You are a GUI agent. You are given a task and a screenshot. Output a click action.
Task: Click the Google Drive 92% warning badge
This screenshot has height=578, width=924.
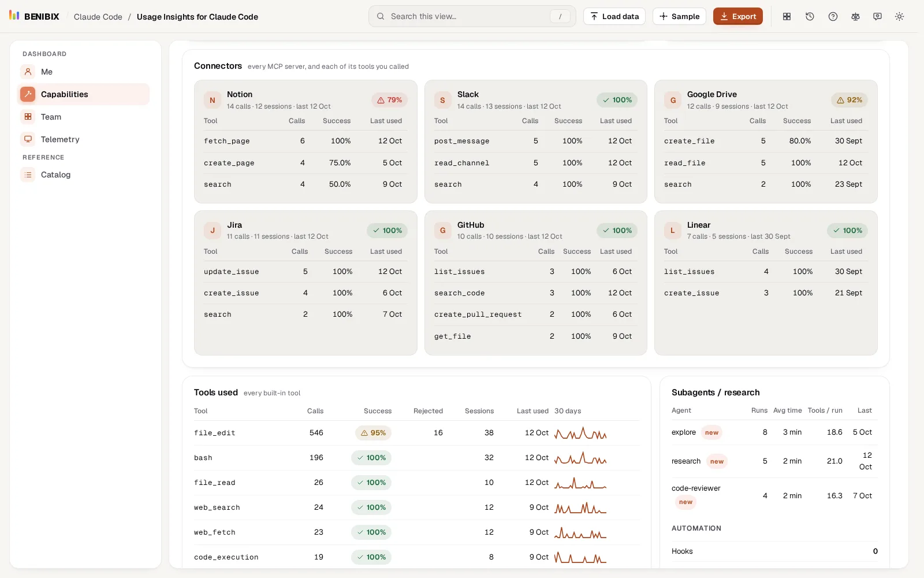(x=850, y=100)
